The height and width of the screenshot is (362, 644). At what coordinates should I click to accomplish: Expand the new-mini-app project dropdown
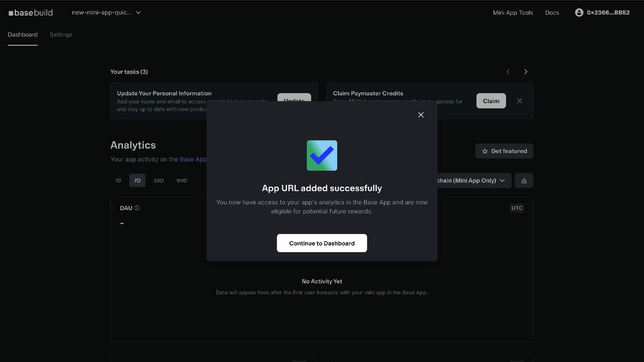tap(106, 13)
